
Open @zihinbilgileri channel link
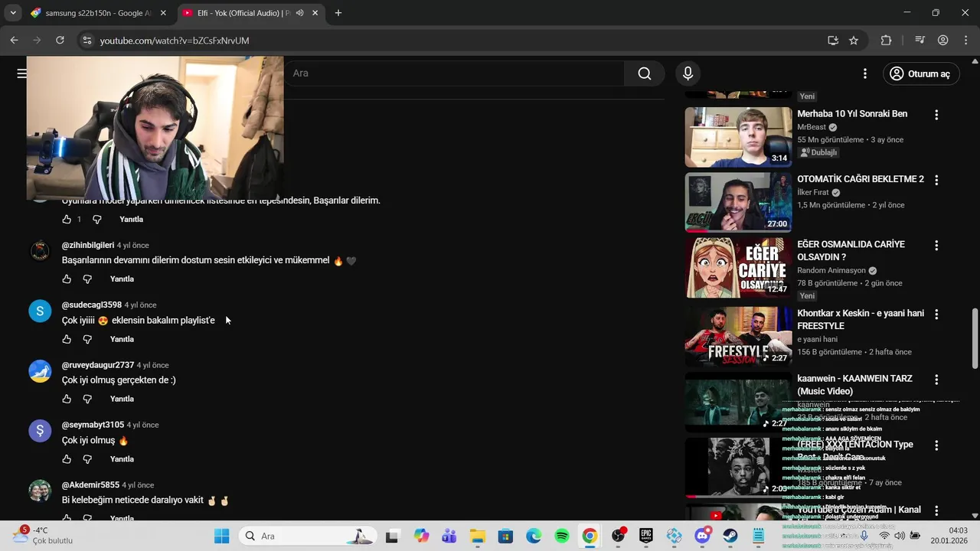(88, 246)
